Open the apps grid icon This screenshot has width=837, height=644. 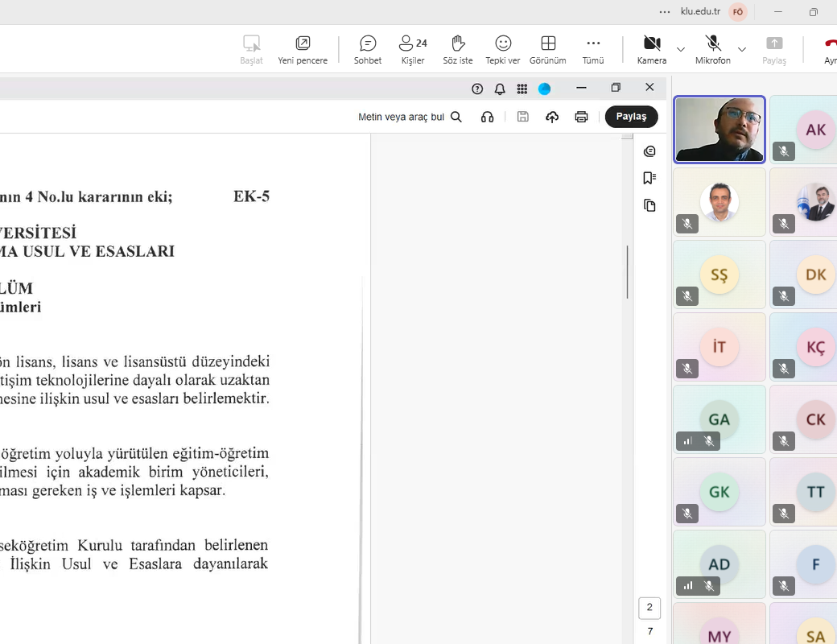pyautogui.click(x=522, y=89)
